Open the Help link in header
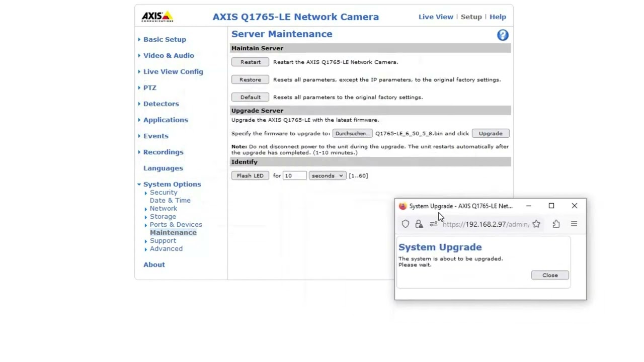This screenshot has height=362, width=644. coord(498,17)
